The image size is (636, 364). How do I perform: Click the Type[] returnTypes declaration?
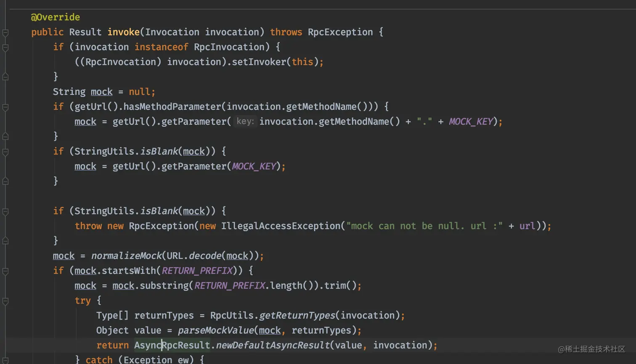coord(145,316)
